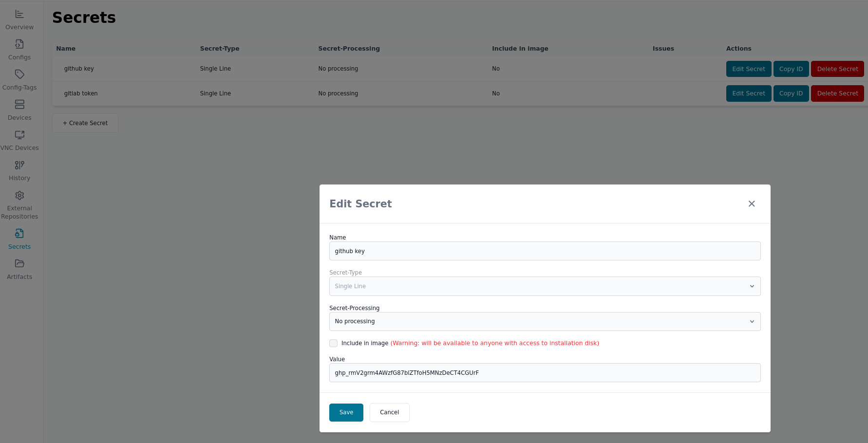Open the Overview chart icon in sidebar
Image resolution: width=868 pixels, height=443 pixels.
coord(19,14)
